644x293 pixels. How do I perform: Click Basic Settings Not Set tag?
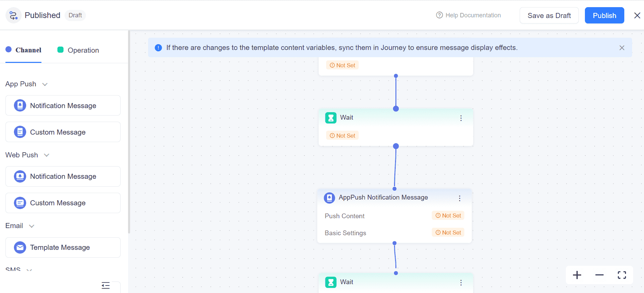pyautogui.click(x=448, y=232)
